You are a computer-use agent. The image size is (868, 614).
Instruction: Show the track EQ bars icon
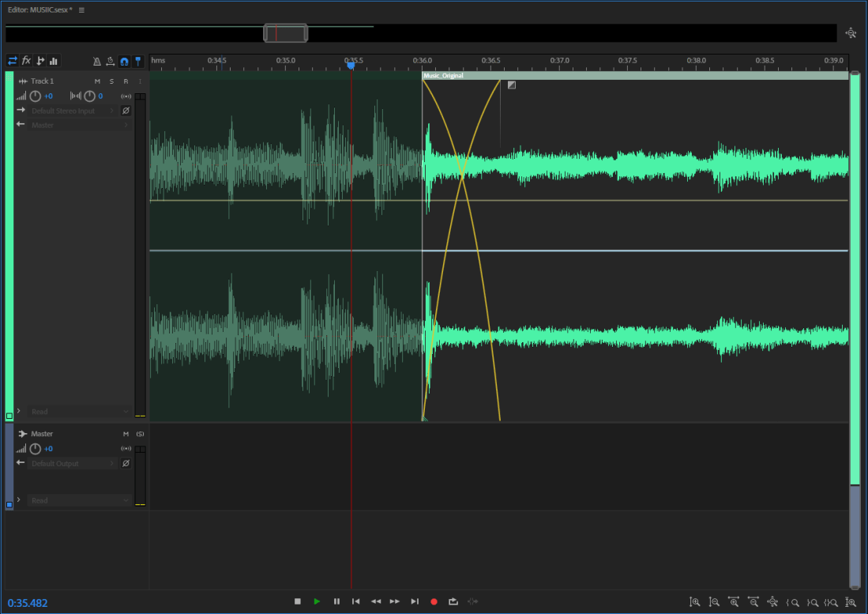[54, 61]
